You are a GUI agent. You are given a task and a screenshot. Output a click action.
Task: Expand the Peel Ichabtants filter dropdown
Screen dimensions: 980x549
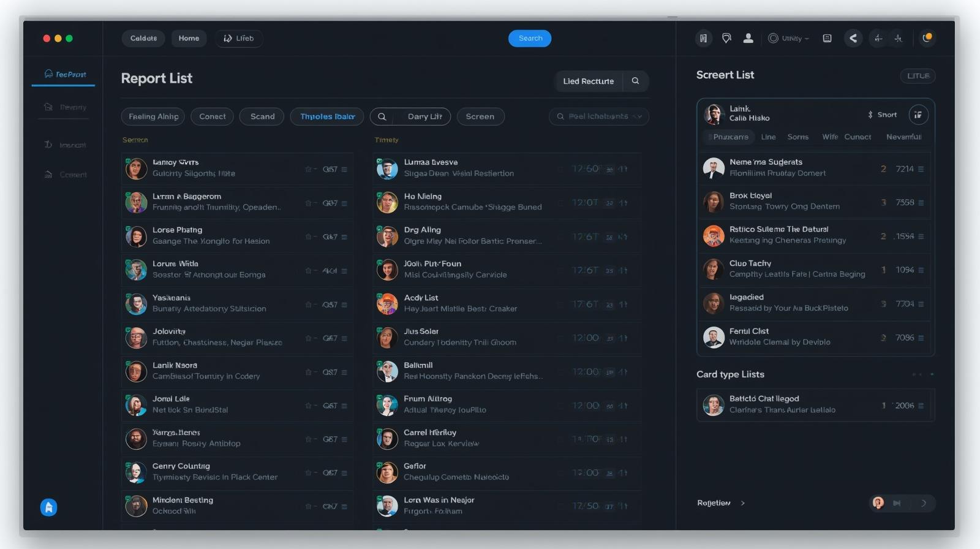tap(598, 116)
